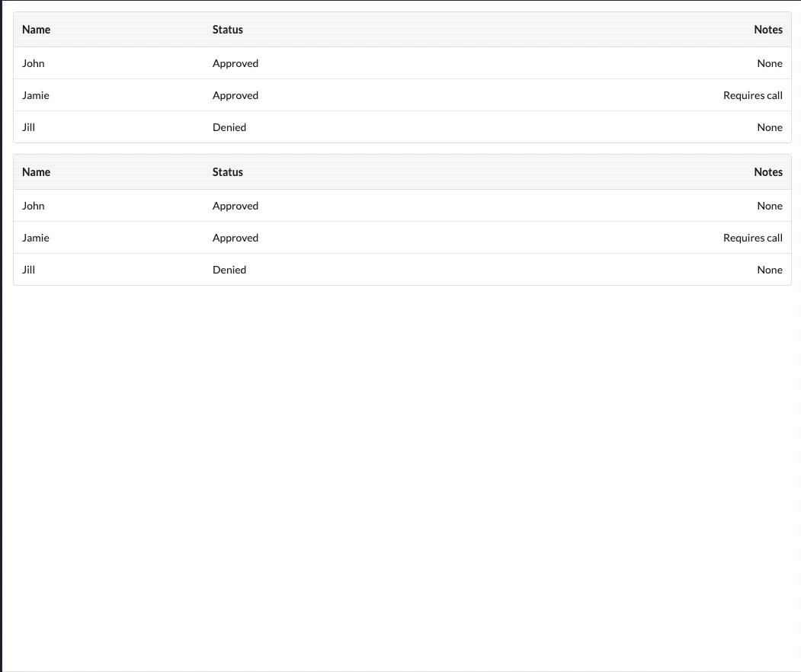
Task: Click the Requires call note for Jamie, first table
Action: click(753, 95)
